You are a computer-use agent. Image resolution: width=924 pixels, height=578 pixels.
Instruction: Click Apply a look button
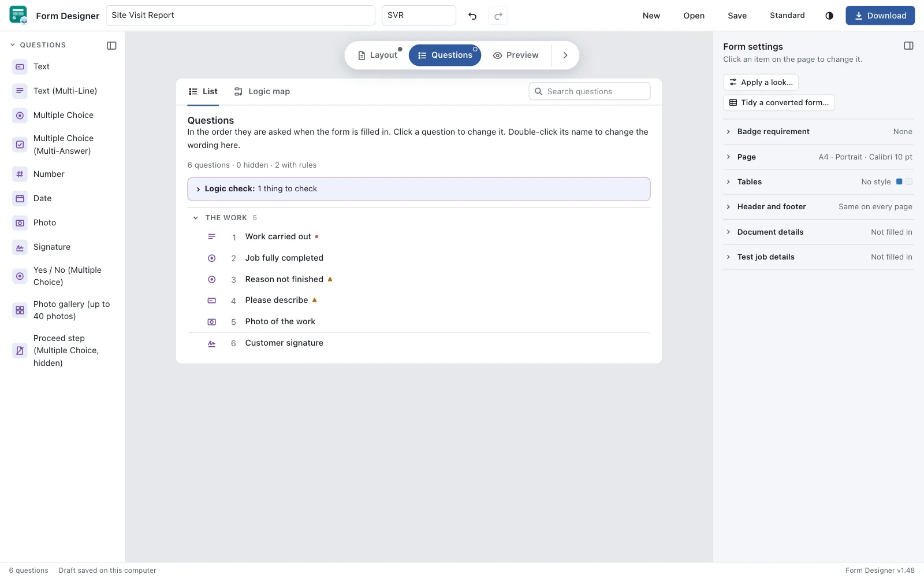pyautogui.click(x=761, y=82)
